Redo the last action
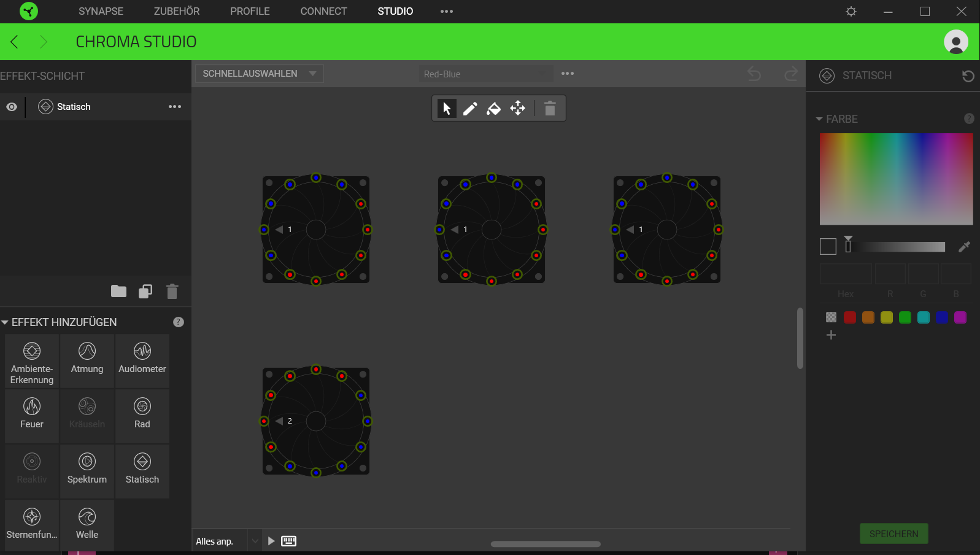 [791, 74]
